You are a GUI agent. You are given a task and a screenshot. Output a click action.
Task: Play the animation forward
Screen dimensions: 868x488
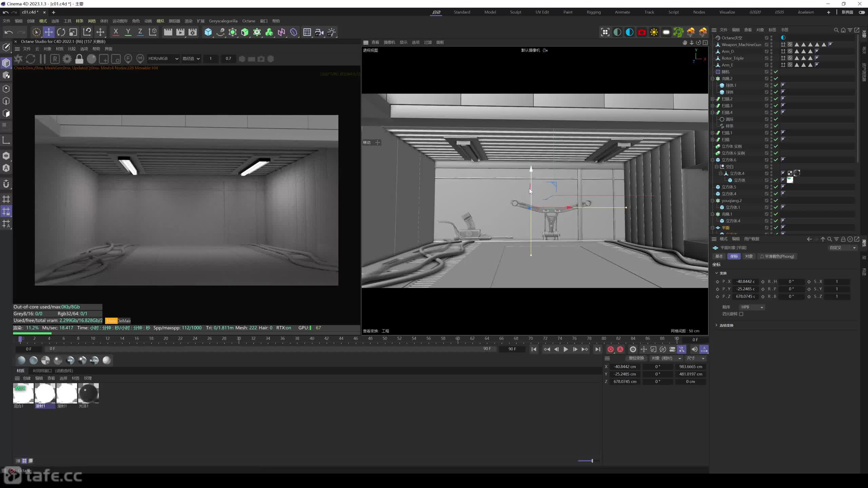click(566, 349)
